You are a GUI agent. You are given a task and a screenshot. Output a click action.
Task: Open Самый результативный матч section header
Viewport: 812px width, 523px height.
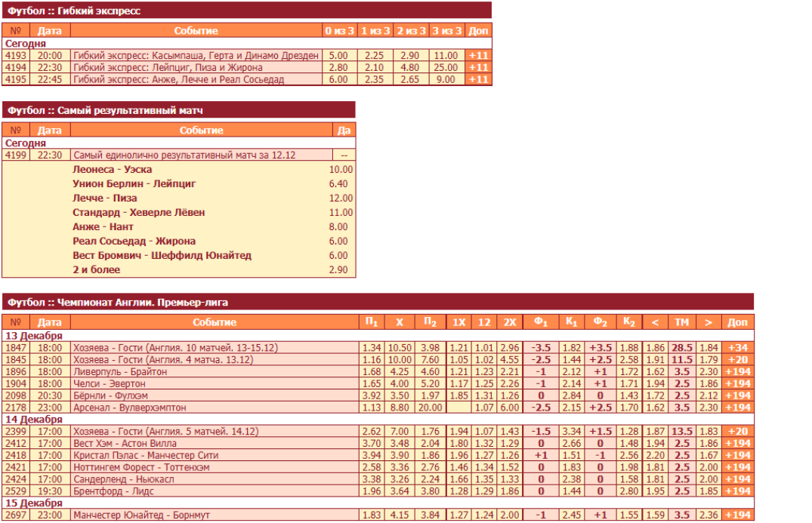pyautogui.click(x=105, y=110)
